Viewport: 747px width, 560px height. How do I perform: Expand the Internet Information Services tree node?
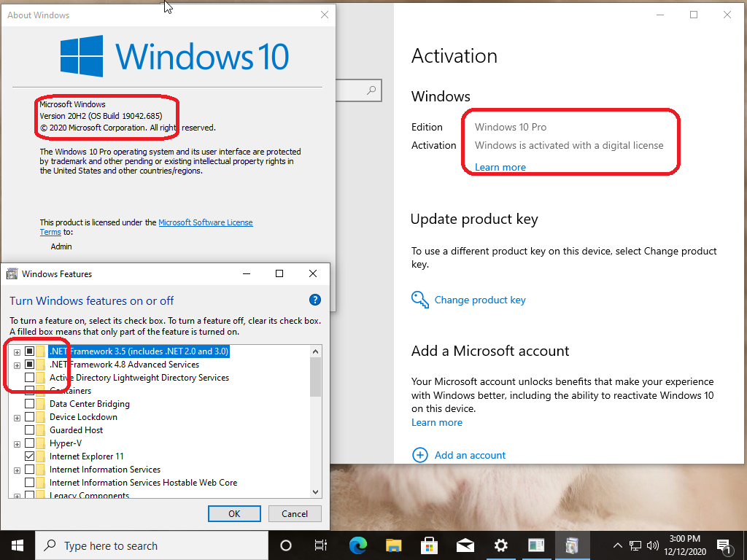(18, 470)
